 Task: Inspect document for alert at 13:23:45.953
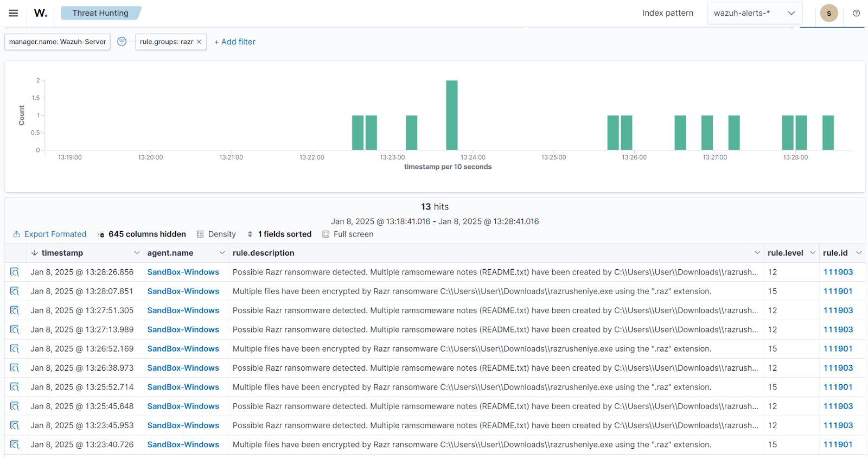(x=15, y=425)
